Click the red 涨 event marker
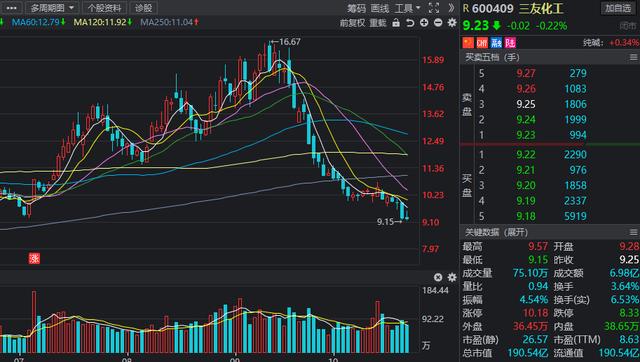This screenshot has width=640, height=362. [x=34, y=258]
